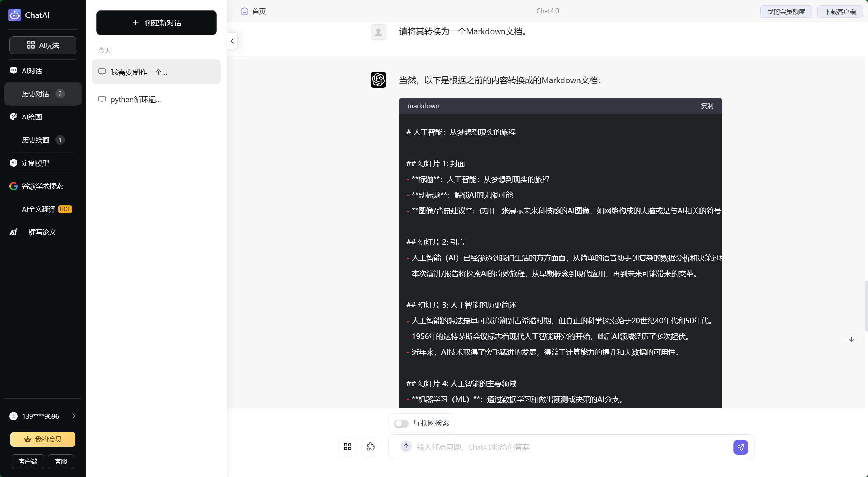Open 历史绘画 drawing history
The image size is (868, 477).
pyautogui.click(x=35, y=140)
